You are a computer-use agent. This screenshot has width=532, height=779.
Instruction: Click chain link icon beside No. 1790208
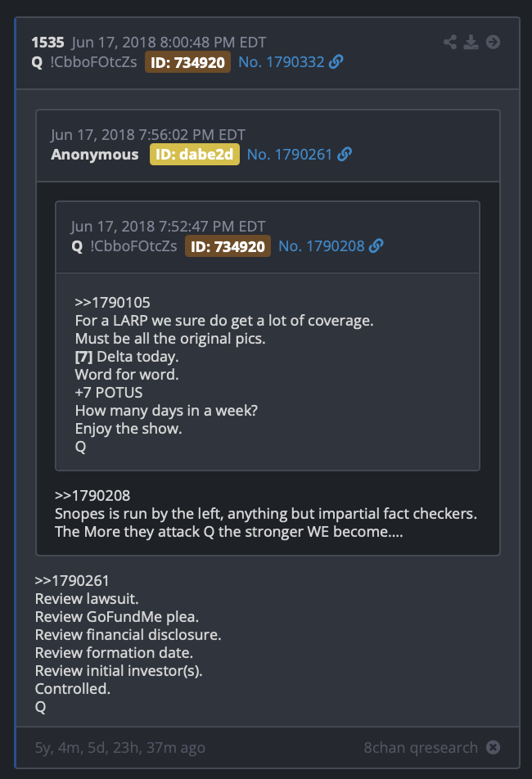pyautogui.click(x=376, y=245)
